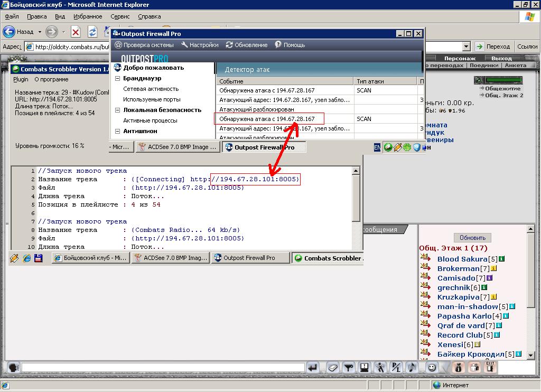This screenshot has height=392, width=541.
Task: Click the Тип атаки column header
Action: pos(385,81)
